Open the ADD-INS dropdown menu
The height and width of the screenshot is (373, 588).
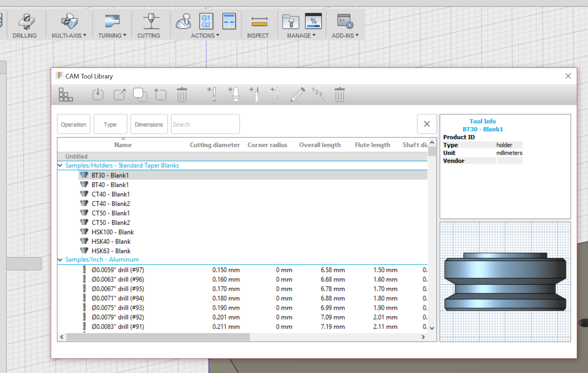pos(345,35)
